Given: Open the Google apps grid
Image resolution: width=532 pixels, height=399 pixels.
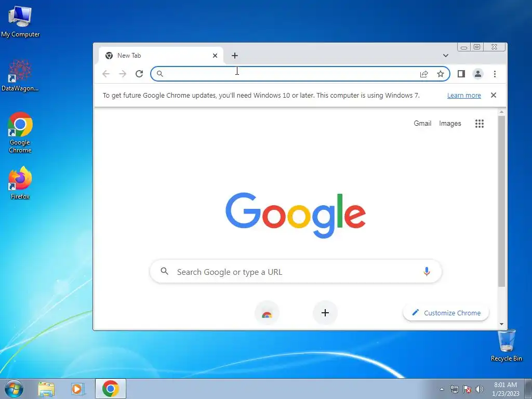Looking at the screenshot, I should point(479,124).
